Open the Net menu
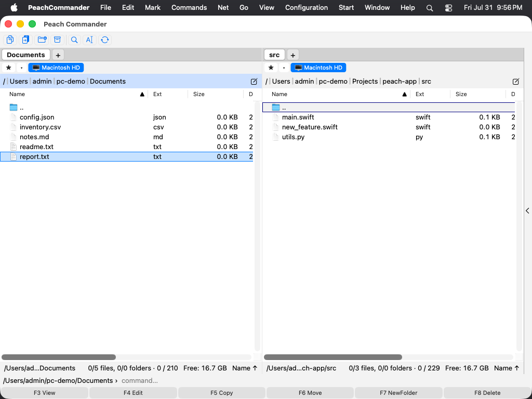The image size is (532, 399). coord(223,7)
